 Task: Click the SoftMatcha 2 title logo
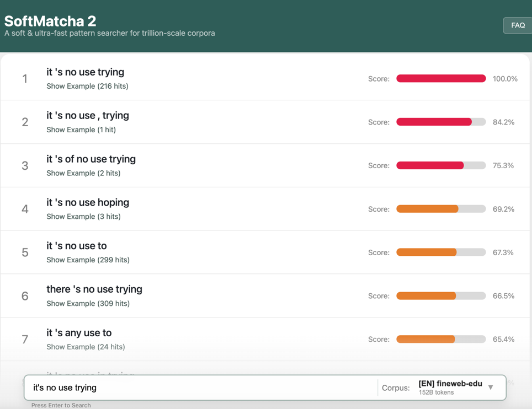[x=50, y=21]
